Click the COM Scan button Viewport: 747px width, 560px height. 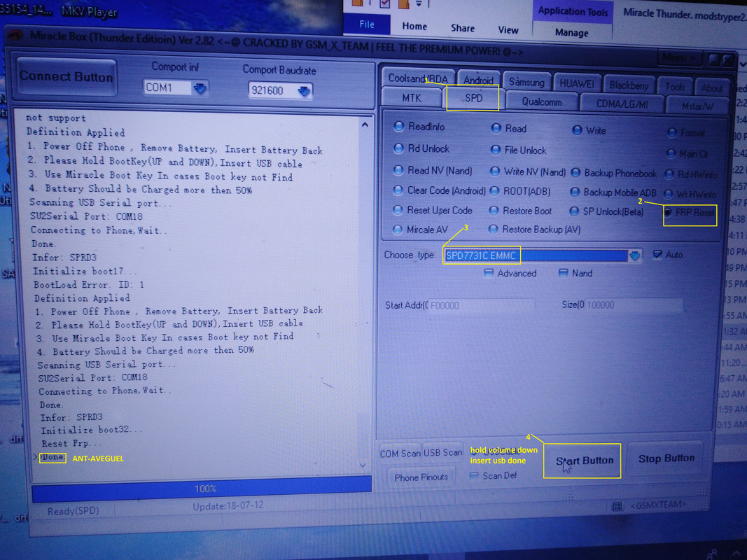tap(400, 454)
